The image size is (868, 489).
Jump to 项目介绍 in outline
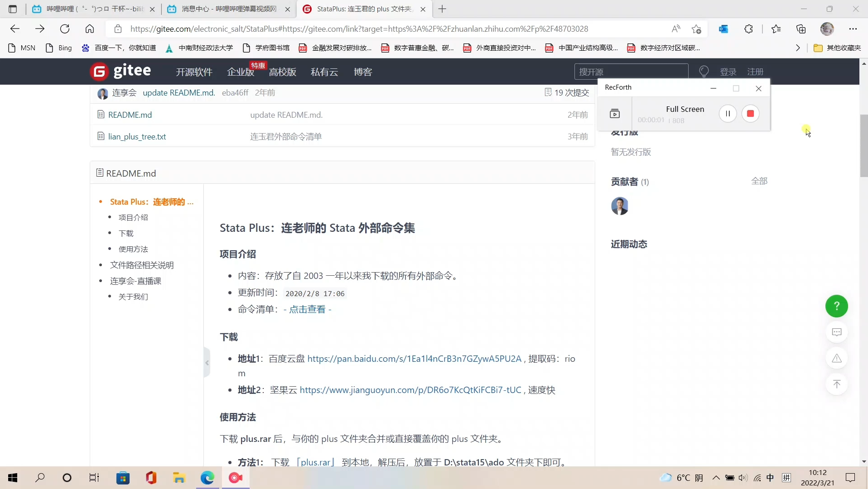(x=133, y=218)
